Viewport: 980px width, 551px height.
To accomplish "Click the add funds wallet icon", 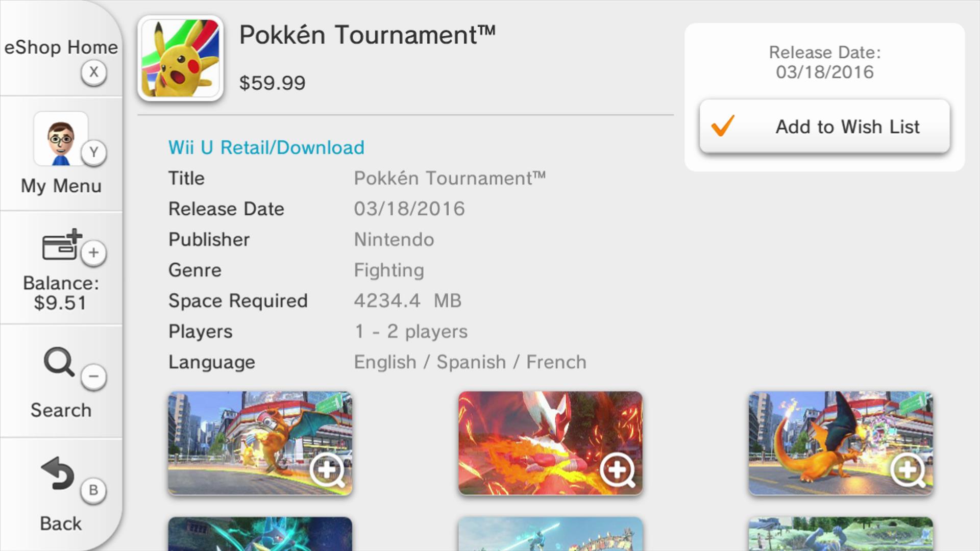I will coord(61,245).
